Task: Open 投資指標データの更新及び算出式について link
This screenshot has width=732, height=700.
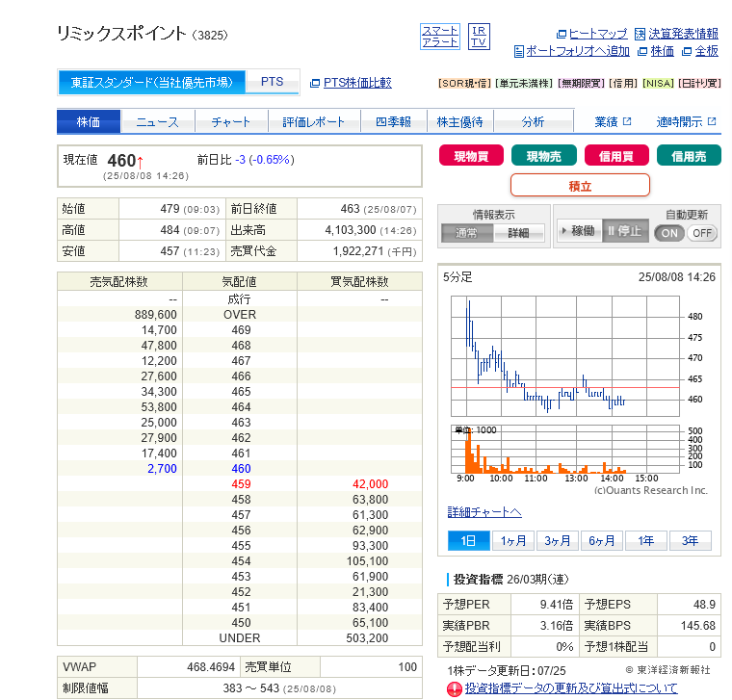Action: point(571,687)
